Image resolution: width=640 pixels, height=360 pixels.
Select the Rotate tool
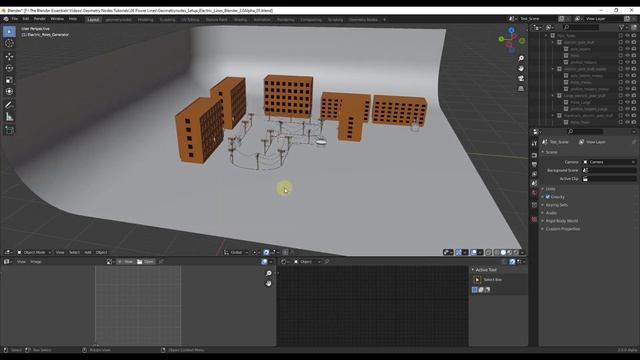tap(9, 68)
